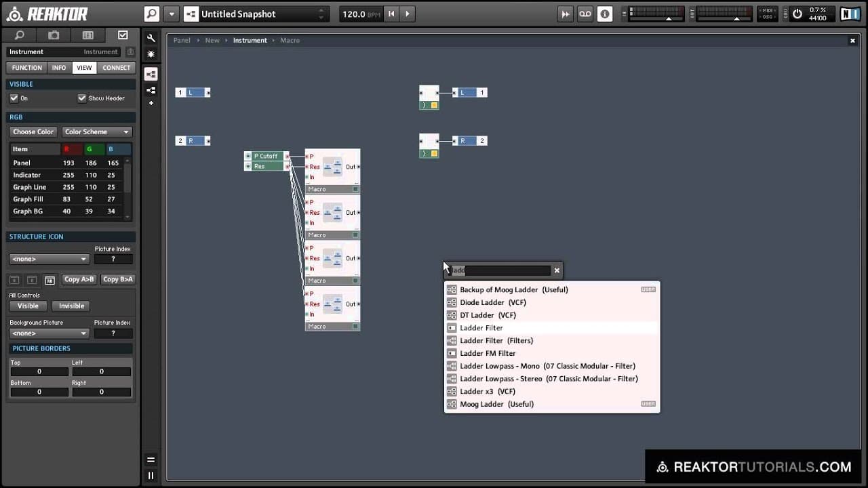The height and width of the screenshot is (488, 868).
Task: Click the Choose Color button
Action: coord(33,132)
